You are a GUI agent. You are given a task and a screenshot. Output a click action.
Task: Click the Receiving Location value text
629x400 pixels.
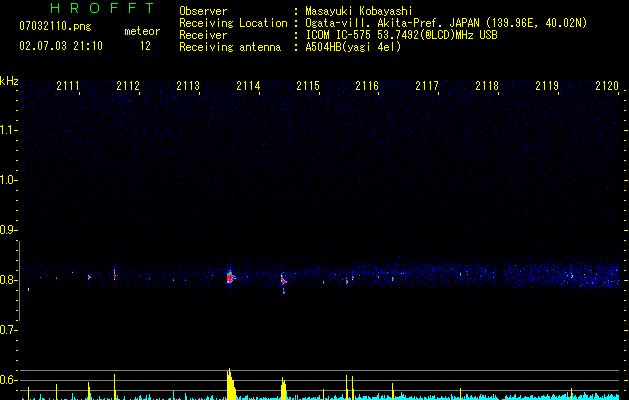coord(446,23)
